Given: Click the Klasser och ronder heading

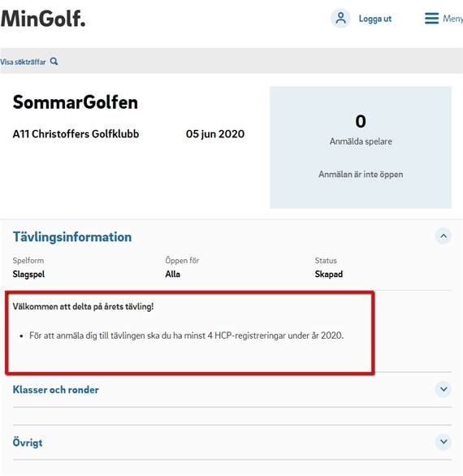Looking at the screenshot, I should click(56, 389).
